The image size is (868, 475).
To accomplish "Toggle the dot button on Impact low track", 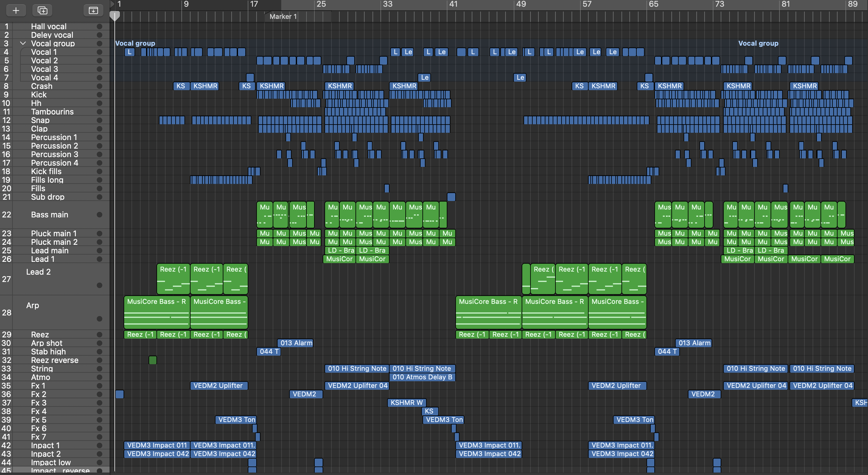I will click(100, 462).
